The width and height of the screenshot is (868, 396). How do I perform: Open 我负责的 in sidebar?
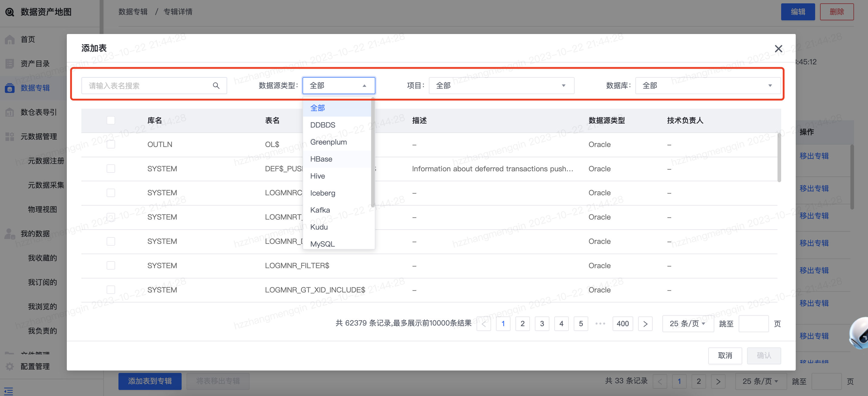(x=43, y=331)
